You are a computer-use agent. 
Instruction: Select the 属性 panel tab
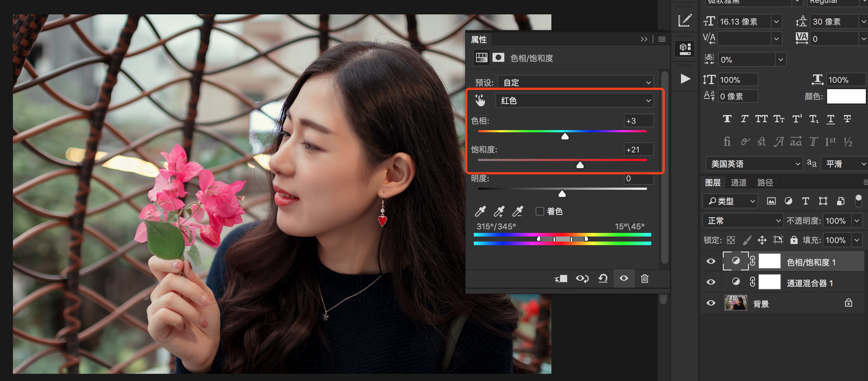tap(479, 39)
